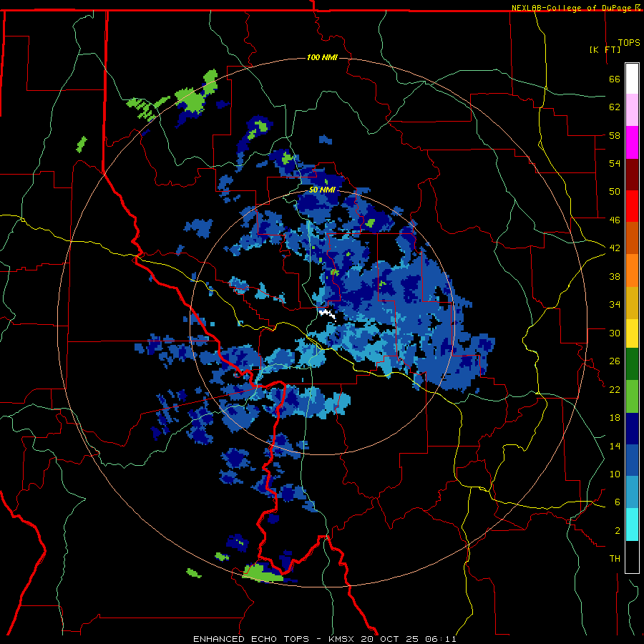
Task: Pick the light blue legend swatch
Action: (x=632, y=492)
